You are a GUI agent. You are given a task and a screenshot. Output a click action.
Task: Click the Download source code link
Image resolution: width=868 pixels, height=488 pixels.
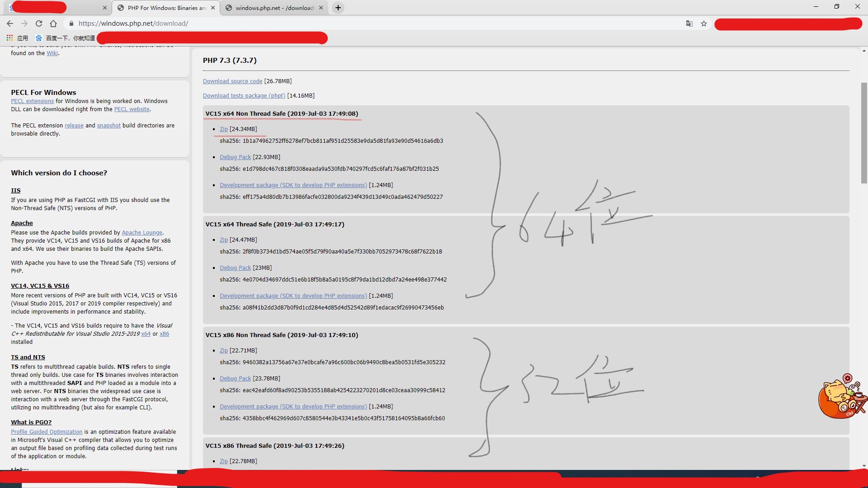tap(232, 81)
